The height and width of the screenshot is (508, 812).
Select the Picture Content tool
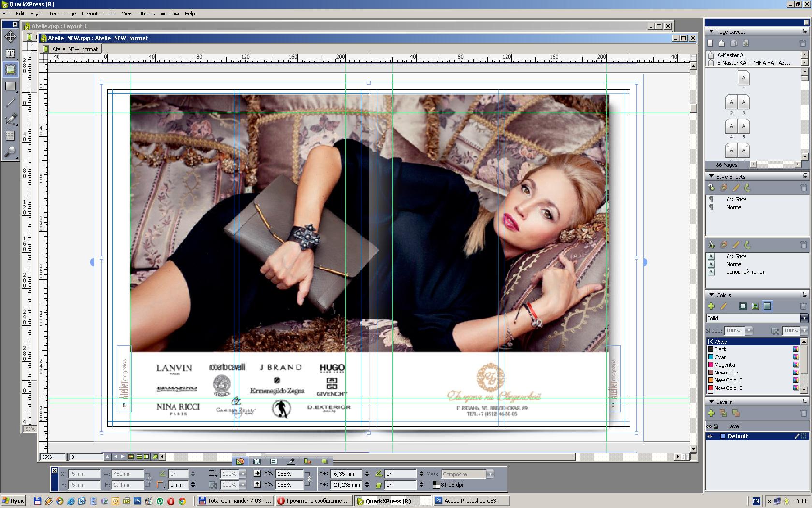(x=10, y=70)
